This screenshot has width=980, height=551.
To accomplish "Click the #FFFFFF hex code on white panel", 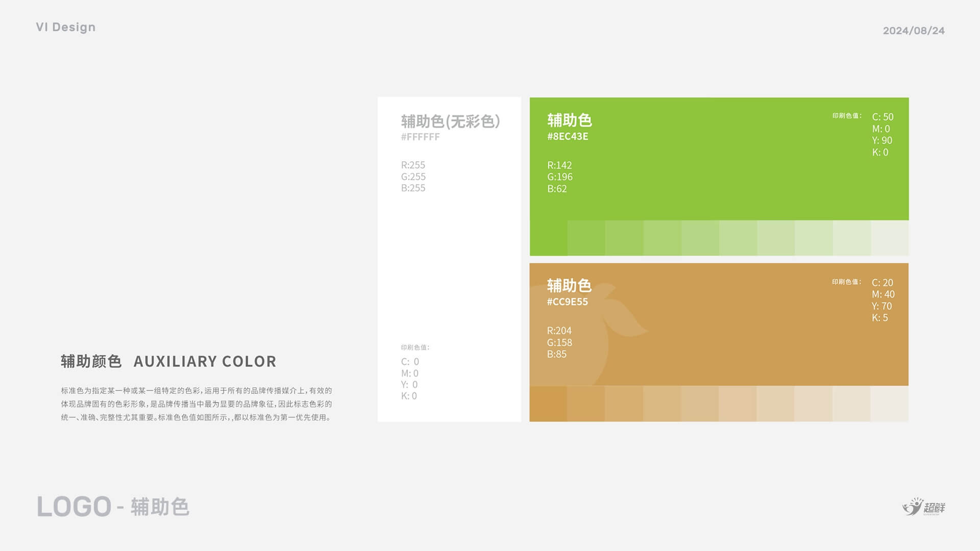I will point(420,137).
